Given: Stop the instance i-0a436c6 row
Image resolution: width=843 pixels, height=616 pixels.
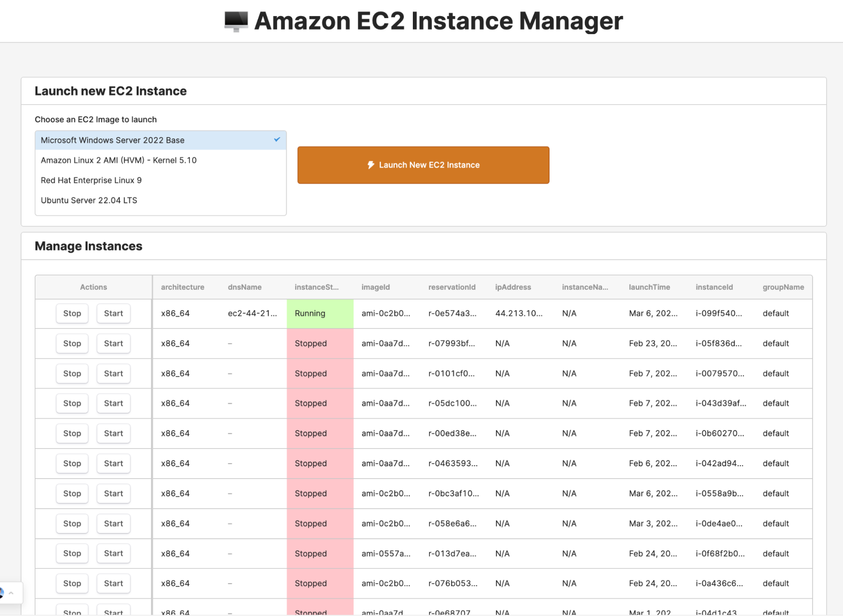Looking at the screenshot, I should coord(72,584).
